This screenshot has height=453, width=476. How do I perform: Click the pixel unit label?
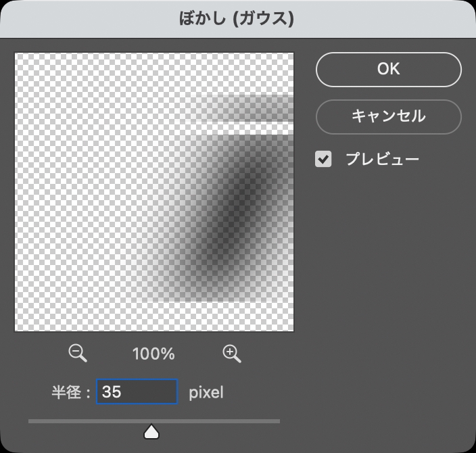[x=206, y=392]
